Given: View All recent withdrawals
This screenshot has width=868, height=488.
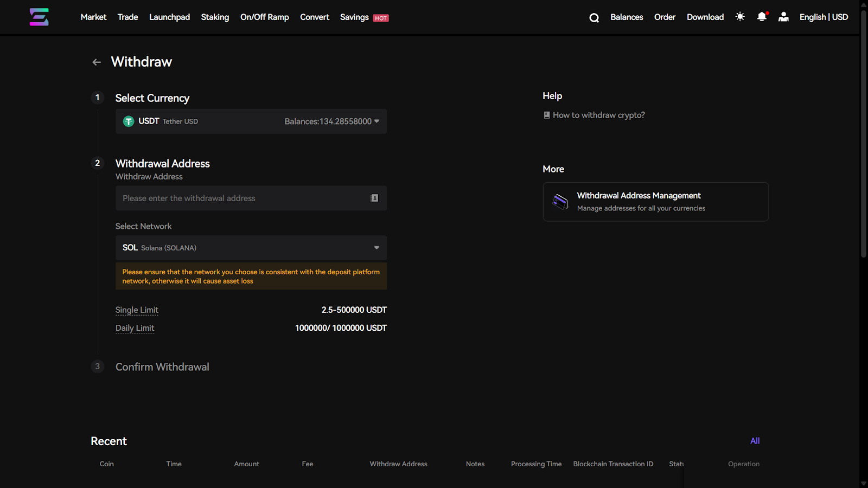Looking at the screenshot, I should [x=755, y=441].
